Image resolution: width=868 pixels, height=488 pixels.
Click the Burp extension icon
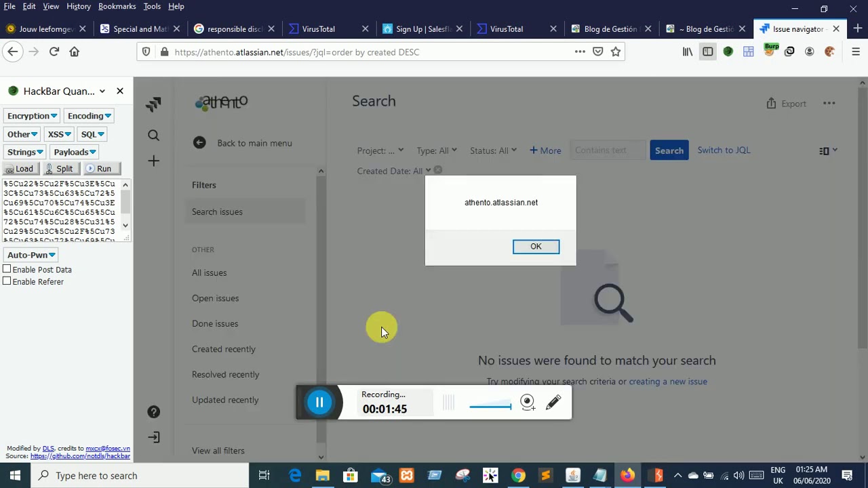tap(771, 49)
